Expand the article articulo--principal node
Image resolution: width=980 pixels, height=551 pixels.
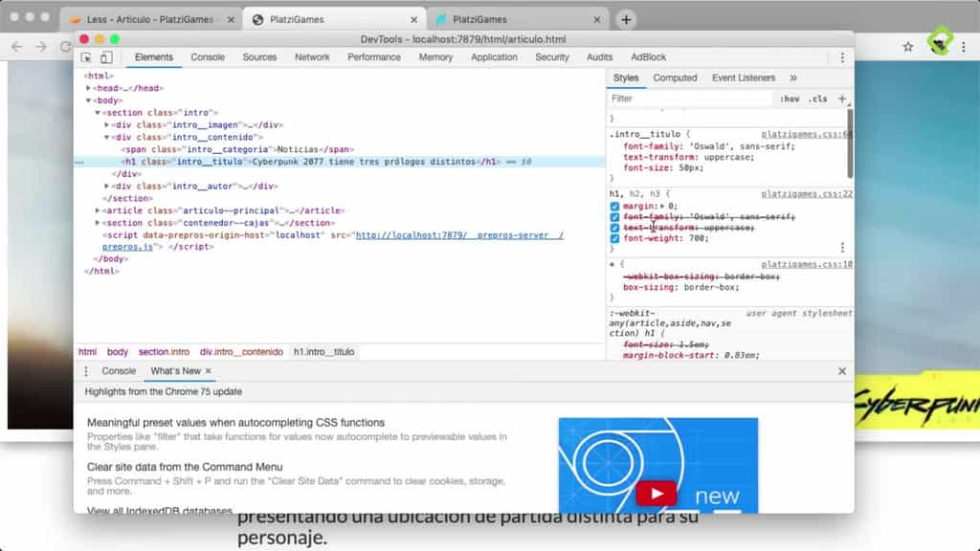coord(98,210)
